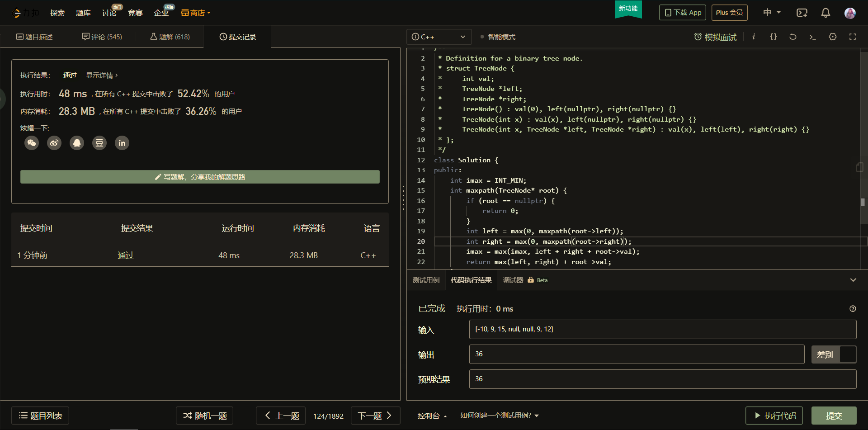Click the 提交 submit button
The height and width of the screenshot is (430, 868).
point(834,416)
